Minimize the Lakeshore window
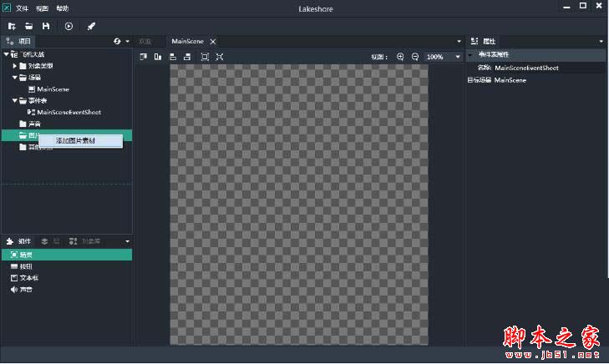This screenshot has width=609, height=364. coord(566,7)
